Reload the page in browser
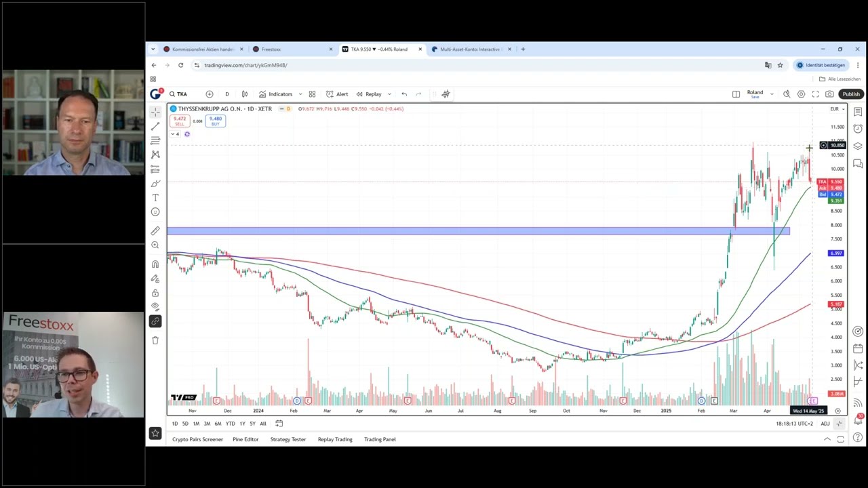Viewport: 868px width, 488px height. (180, 65)
